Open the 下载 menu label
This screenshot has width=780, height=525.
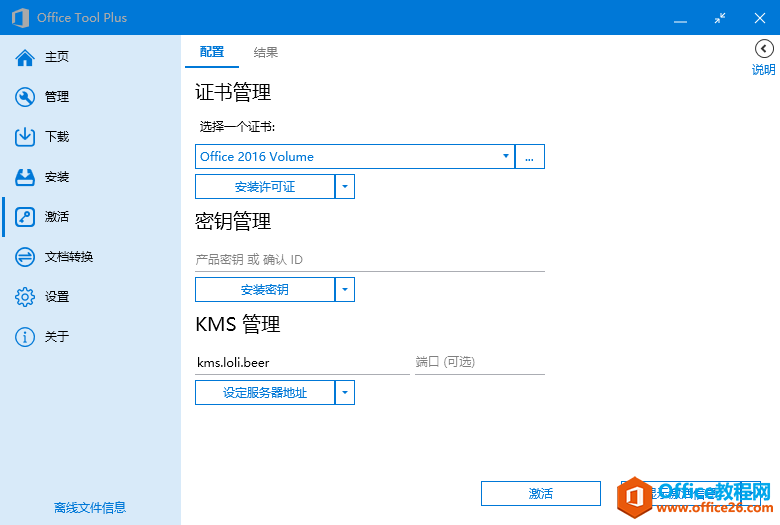tap(57, 136)
